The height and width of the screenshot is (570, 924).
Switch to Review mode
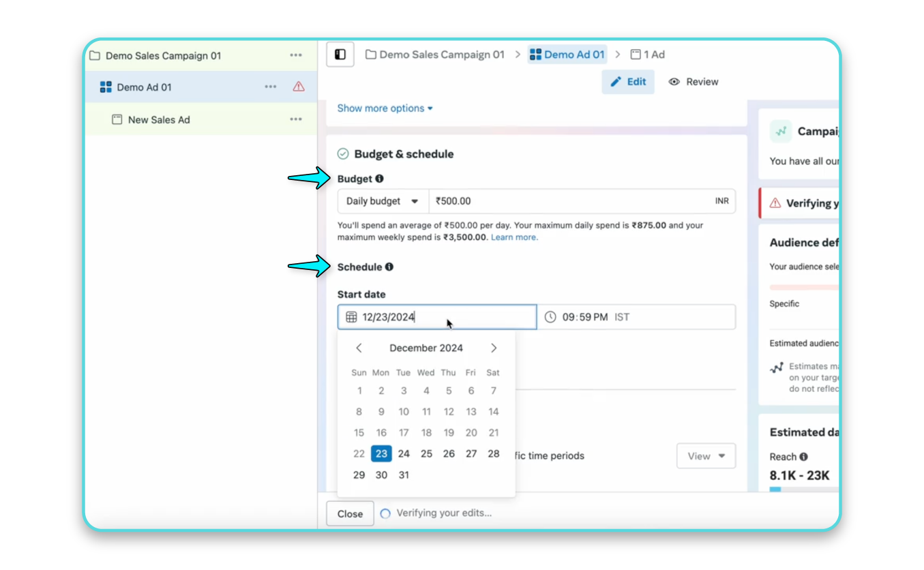(x=694, y=82)
